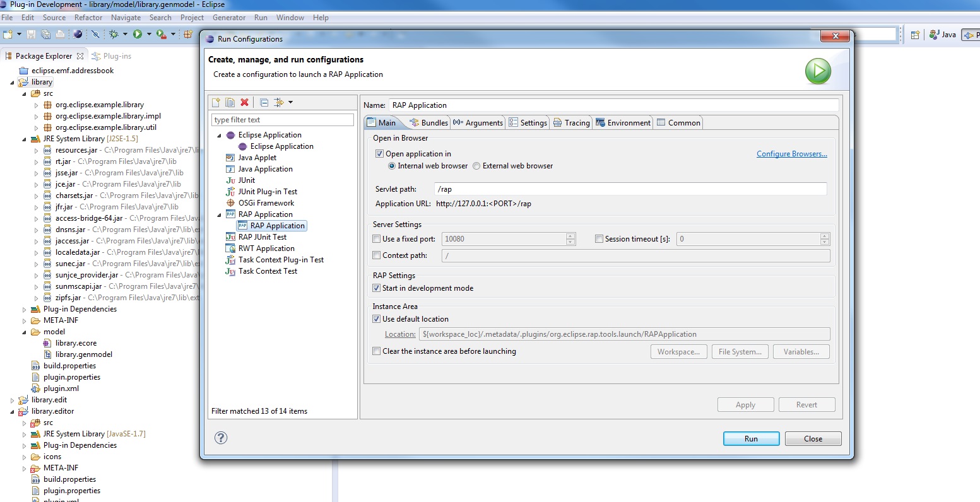Delete selected launch configuration with red X
The height and width of the screenshot is (502, 980).
click(x=245, y=102)
